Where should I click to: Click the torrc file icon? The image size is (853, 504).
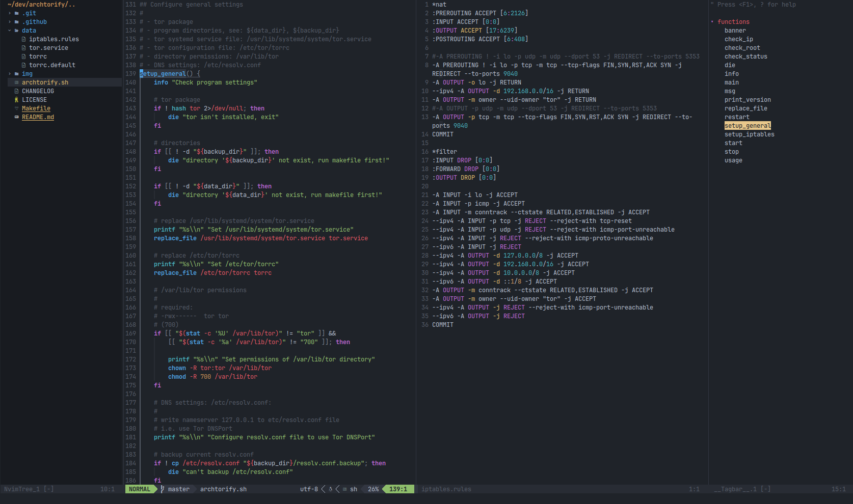point(24,57)
